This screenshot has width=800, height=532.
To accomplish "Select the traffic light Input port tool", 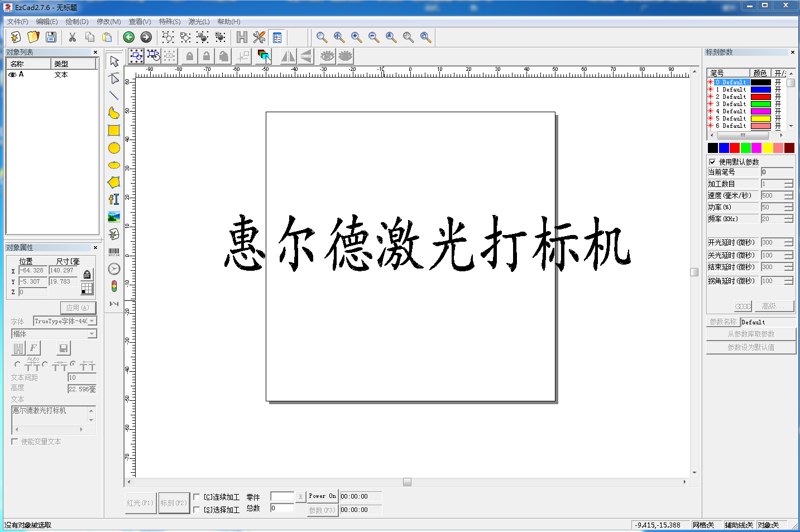I will 114,286.
